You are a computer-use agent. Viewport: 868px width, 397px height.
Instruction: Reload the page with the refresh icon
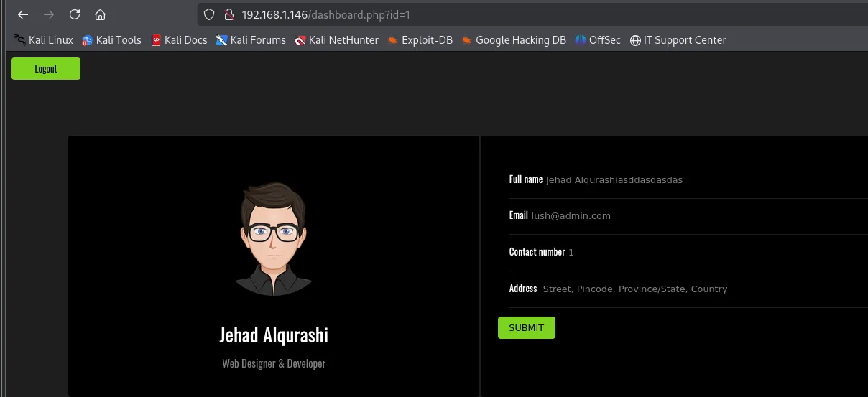(x=75, y=14)
